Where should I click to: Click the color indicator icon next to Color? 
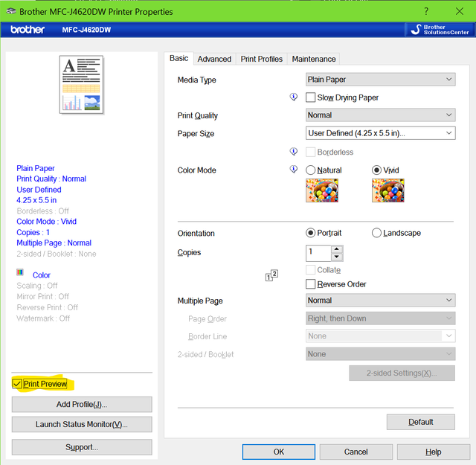pos(20,272)
